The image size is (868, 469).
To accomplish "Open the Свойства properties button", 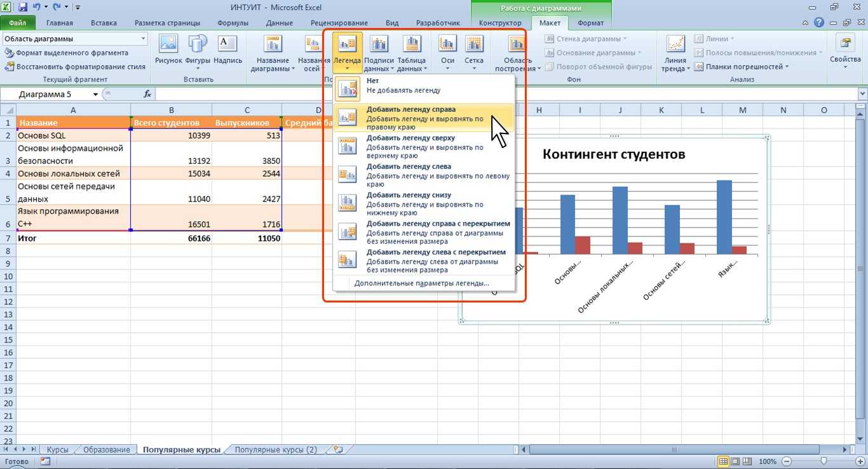I will (x=845, y=53).
